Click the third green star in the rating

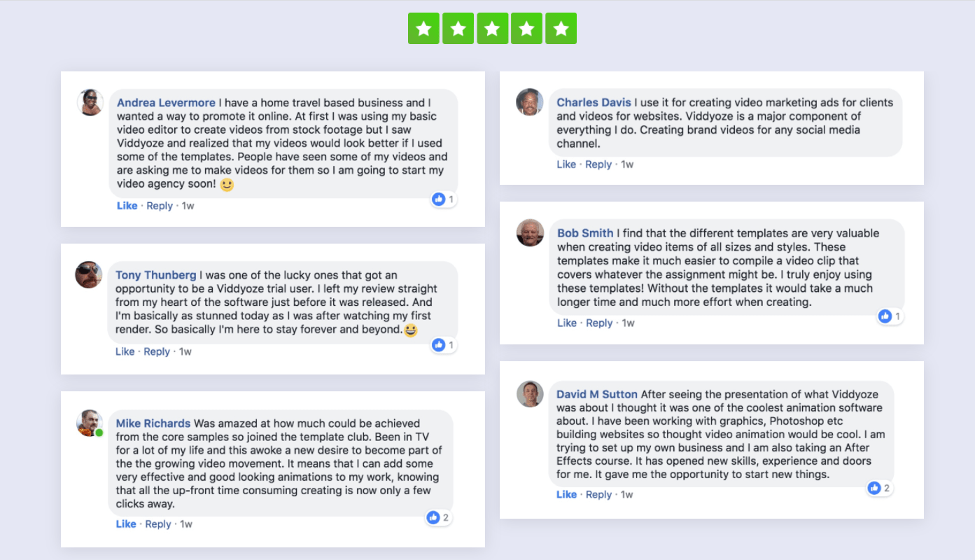[492, 28]
